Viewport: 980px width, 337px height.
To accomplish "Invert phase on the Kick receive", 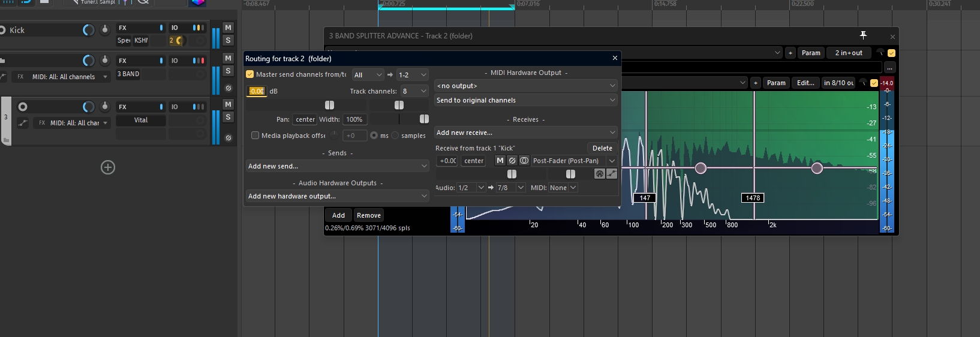I will [x=512, y=161].
